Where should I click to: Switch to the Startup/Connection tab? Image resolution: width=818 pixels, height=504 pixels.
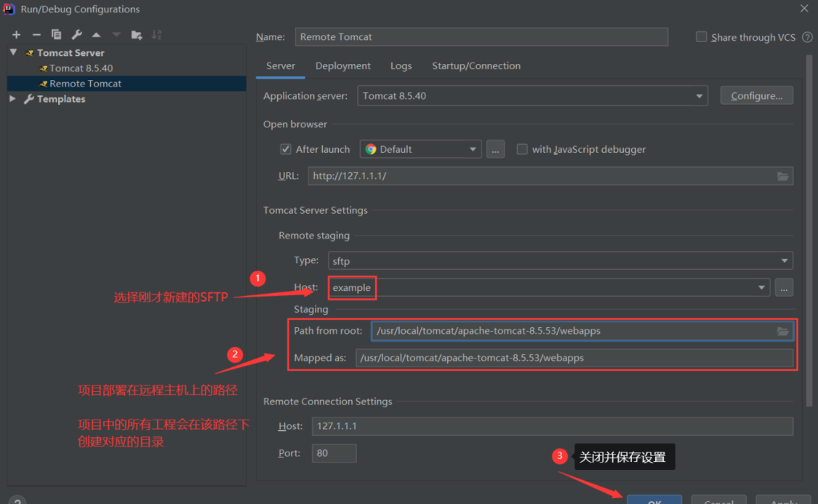click(476, 65)
